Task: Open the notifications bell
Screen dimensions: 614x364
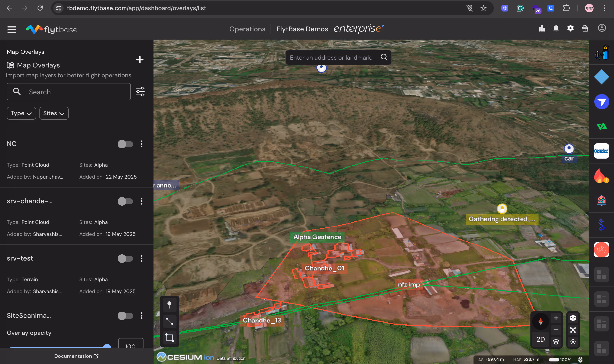Action: coord(556,29)
